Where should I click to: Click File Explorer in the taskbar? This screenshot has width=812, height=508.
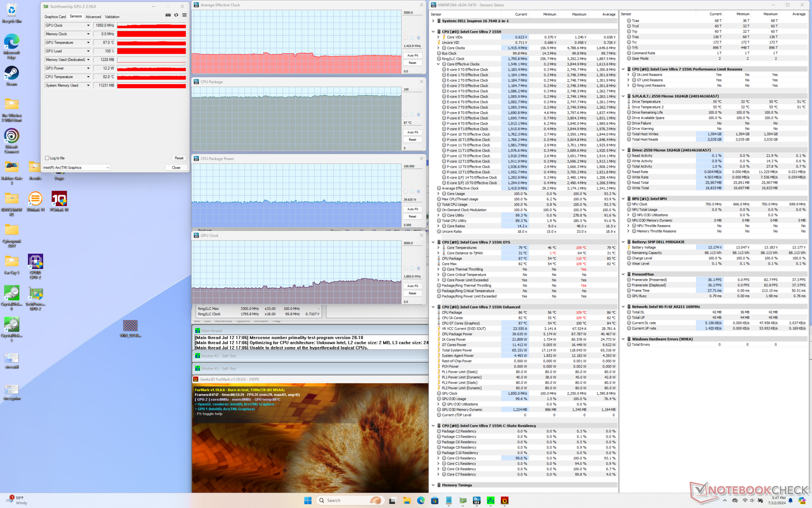pyautogui.click(x=407, y=500)
